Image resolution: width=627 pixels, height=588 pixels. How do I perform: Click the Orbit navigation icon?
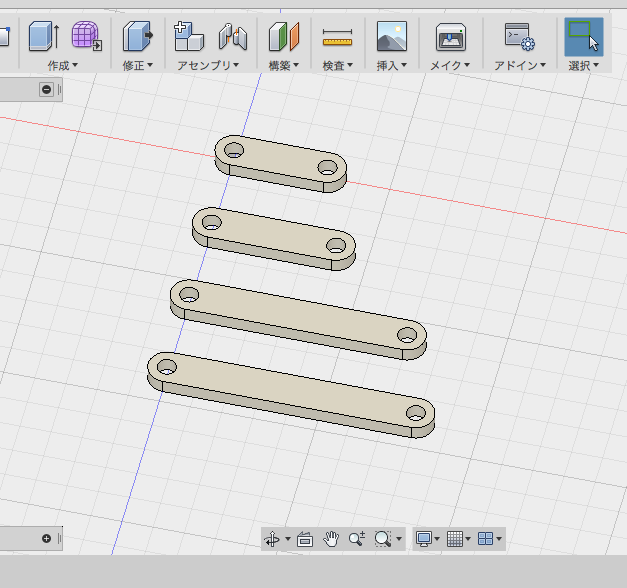[272, 539]
